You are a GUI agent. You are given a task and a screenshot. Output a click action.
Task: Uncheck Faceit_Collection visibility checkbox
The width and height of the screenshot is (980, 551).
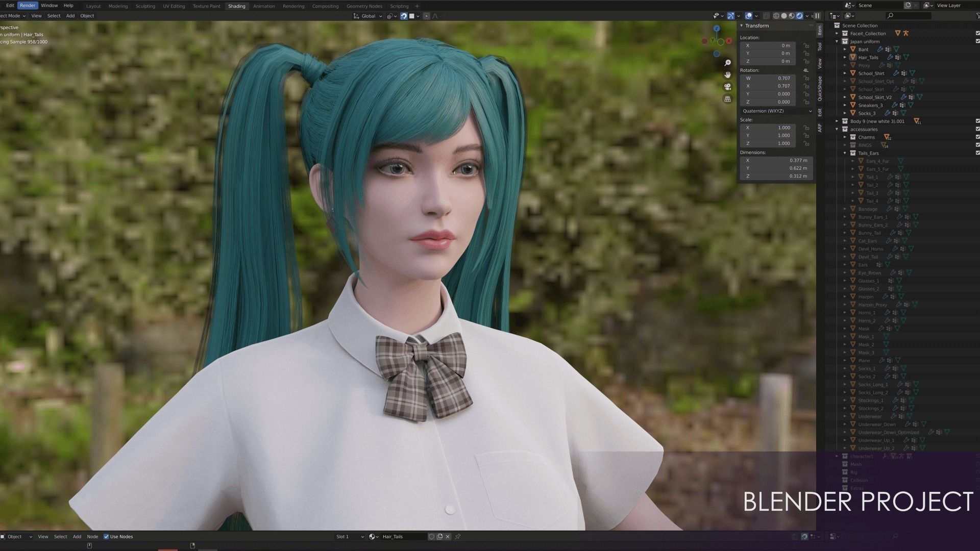[x=977, y=34]
